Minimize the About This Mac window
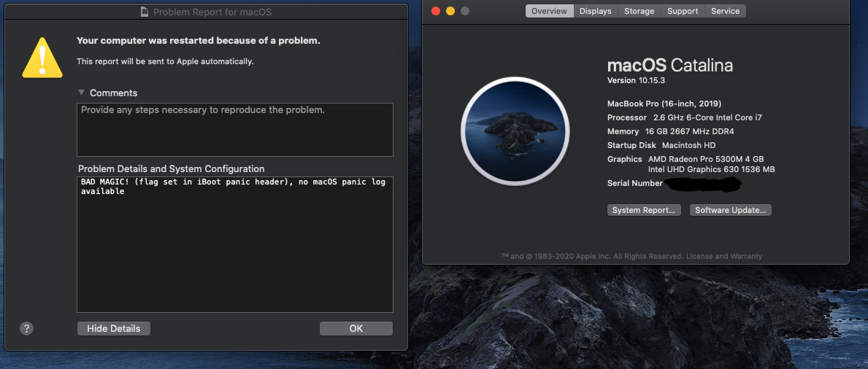868x369 pixels. 450,11
